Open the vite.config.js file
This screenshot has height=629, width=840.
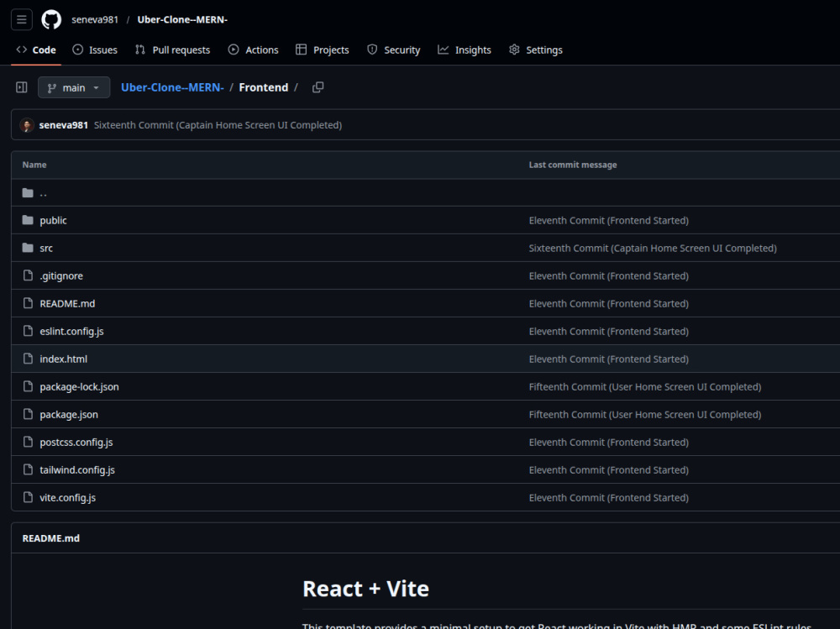point(67,498)
